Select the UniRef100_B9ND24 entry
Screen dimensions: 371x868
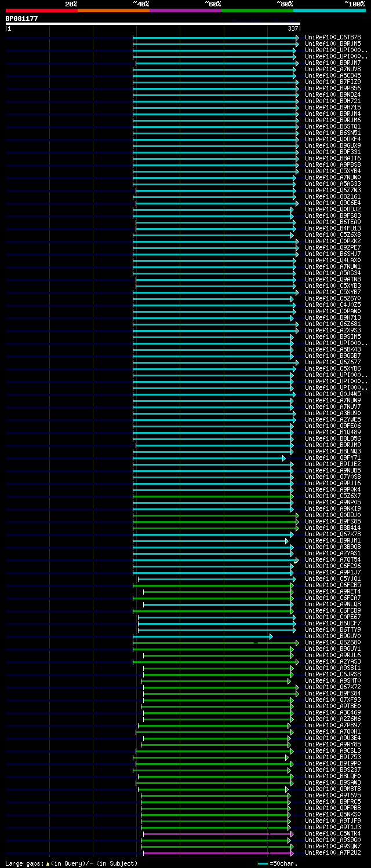(x=333, y=94)
